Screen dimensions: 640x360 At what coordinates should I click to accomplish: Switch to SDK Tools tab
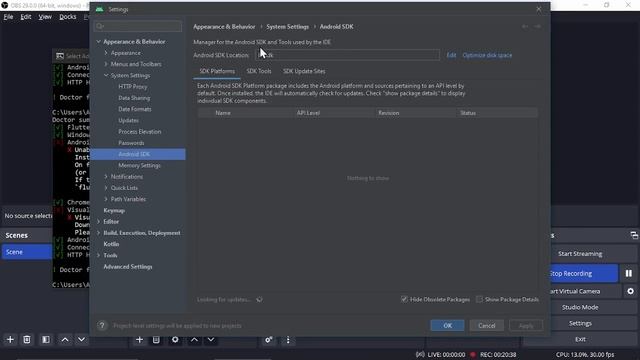pos(259,71)
